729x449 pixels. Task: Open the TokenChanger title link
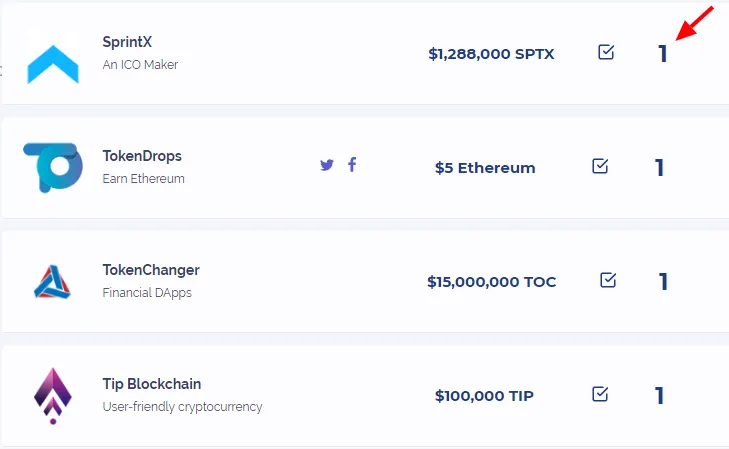coord(151,270)
